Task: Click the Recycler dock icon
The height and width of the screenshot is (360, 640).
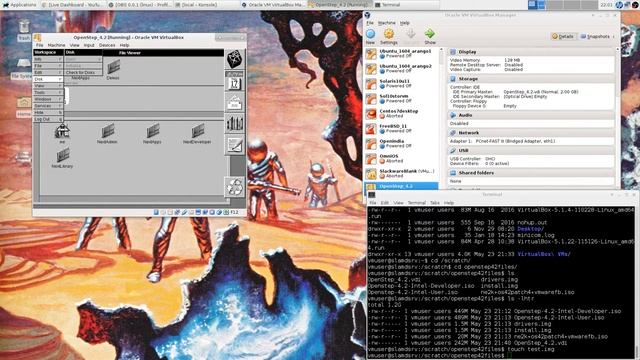Action: 235,187
